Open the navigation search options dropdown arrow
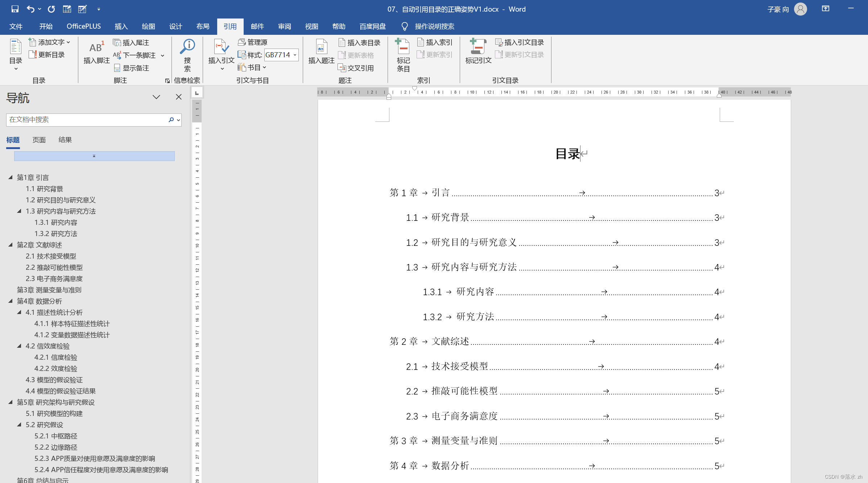 pyautogui.click(x=178, y=120)
